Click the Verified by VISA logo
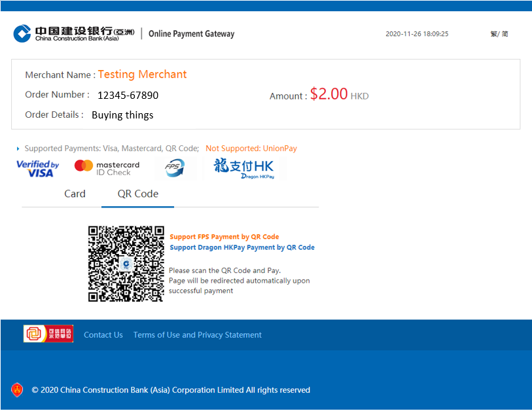This screenshot has width=532, height=411. click(38, 169)
